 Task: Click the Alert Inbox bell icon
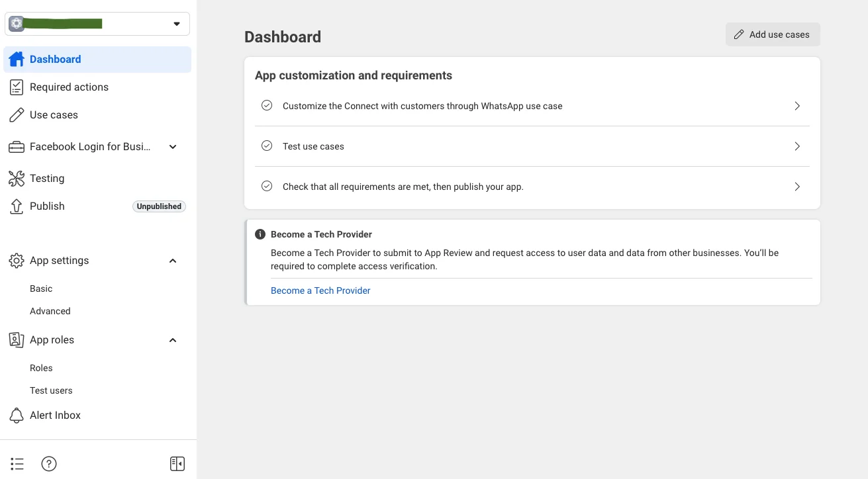point(17,415)
